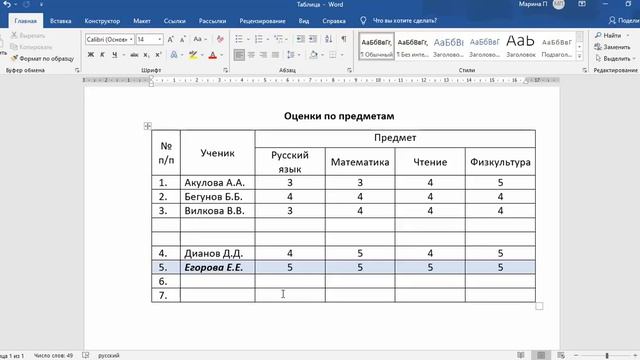Apply text effects glowing A icon
The image size is (640, 360).
tap(174, 55)
